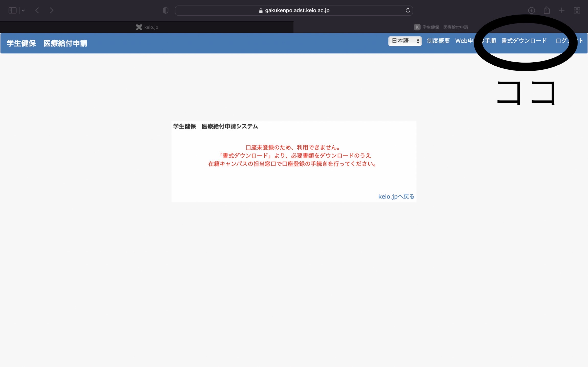
Task: Click the 学生健保 医療給付申請システム heading
Action: tap(216, 126)
